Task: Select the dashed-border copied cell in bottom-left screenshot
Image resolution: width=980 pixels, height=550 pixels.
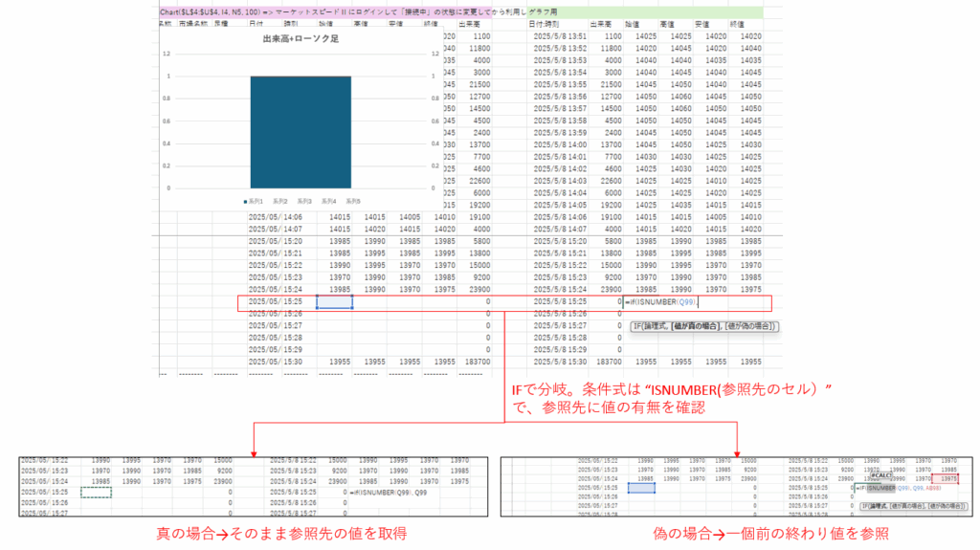Action: pos(97,493)
